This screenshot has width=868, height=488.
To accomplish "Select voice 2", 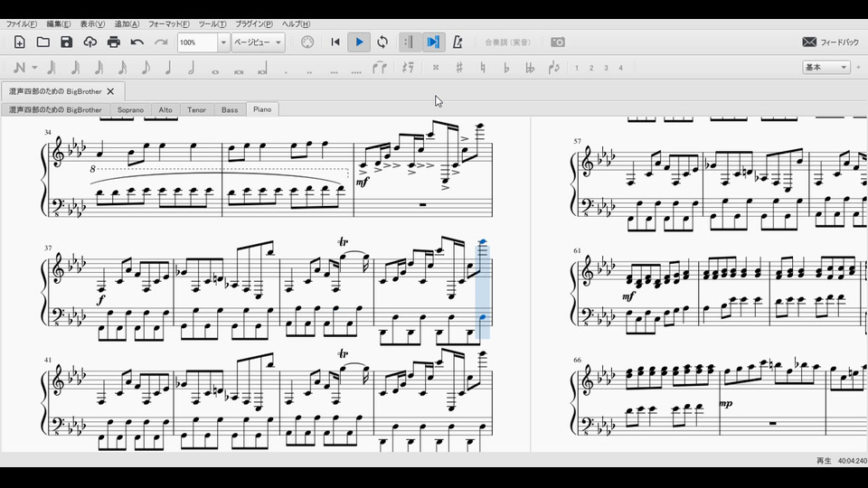I will click(x=591, y=68).
